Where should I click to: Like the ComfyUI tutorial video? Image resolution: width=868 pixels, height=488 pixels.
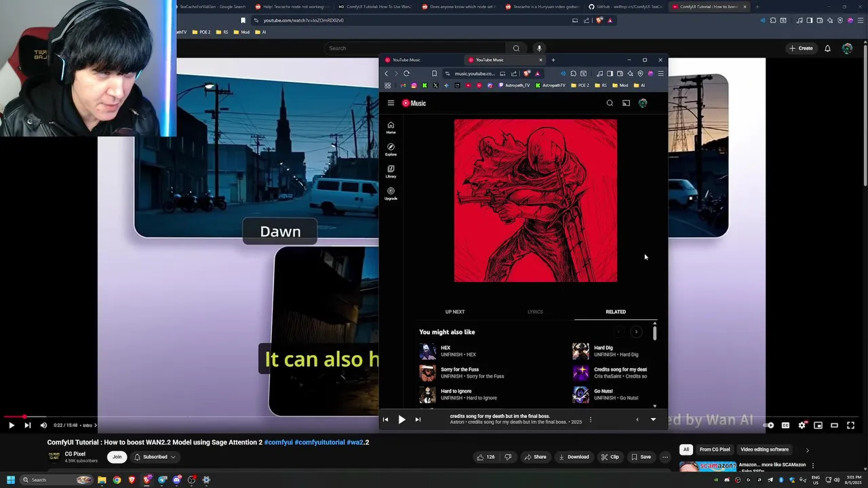[x=486, y=457]
